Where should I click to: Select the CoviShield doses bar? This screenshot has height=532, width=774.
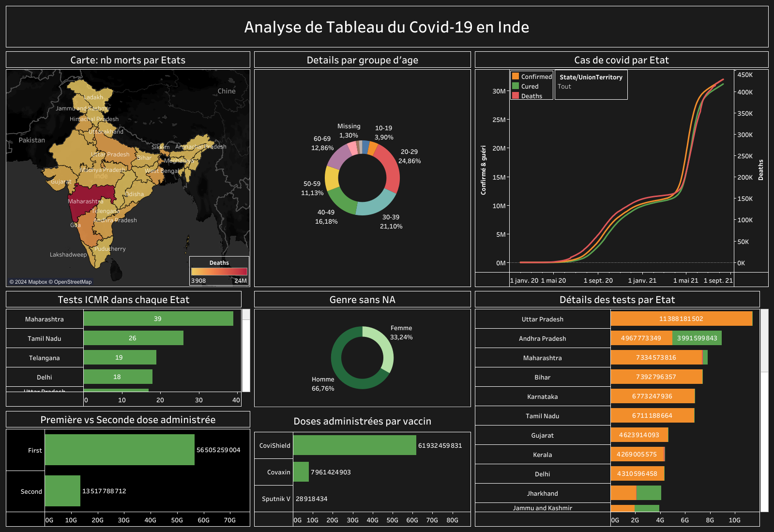[354, 445]
